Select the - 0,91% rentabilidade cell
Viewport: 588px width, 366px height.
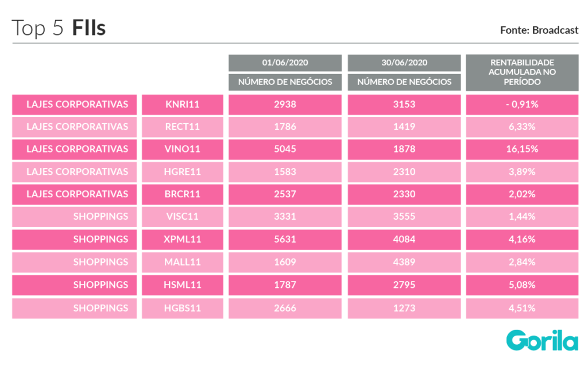522,104
